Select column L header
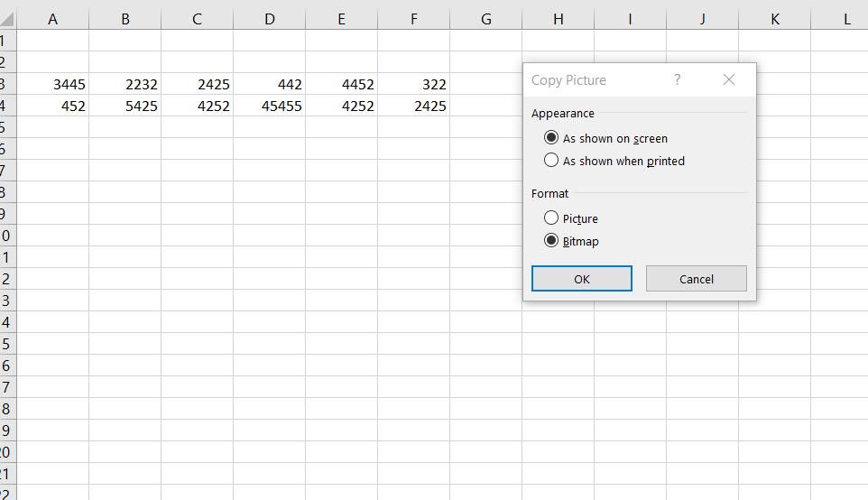The width and height of the screenshot is (868, 500). tap(846, 19)
